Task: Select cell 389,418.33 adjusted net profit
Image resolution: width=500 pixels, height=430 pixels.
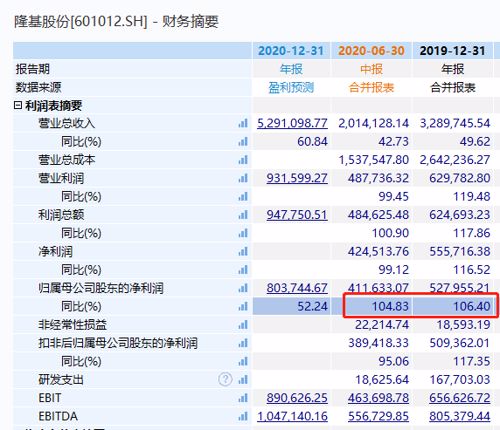Action: (378, 343)
